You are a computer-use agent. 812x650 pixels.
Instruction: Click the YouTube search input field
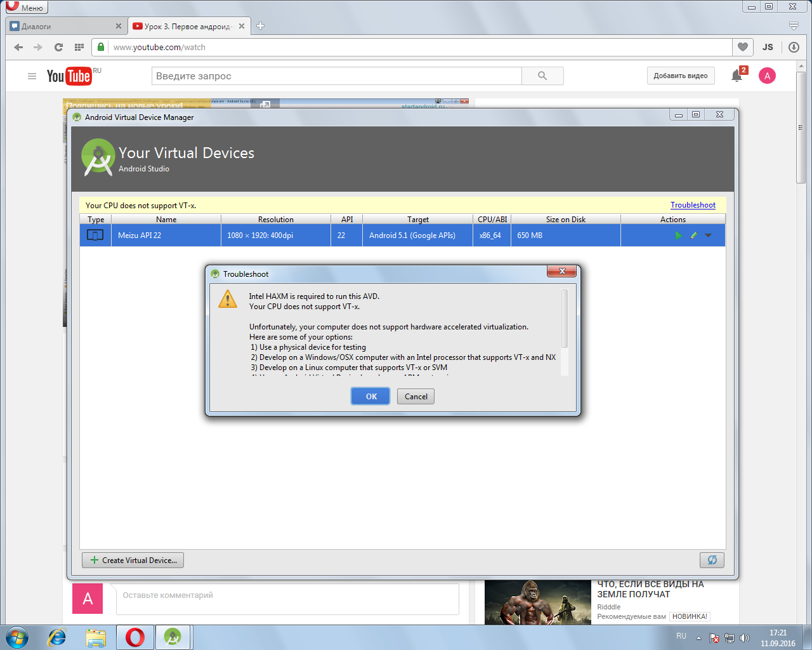tap(337, 76)
